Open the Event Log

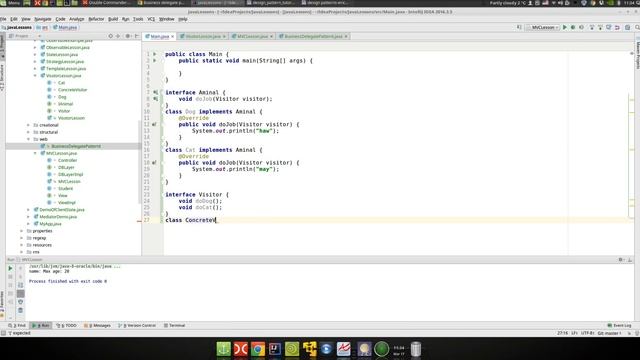(x=619, y=325)
